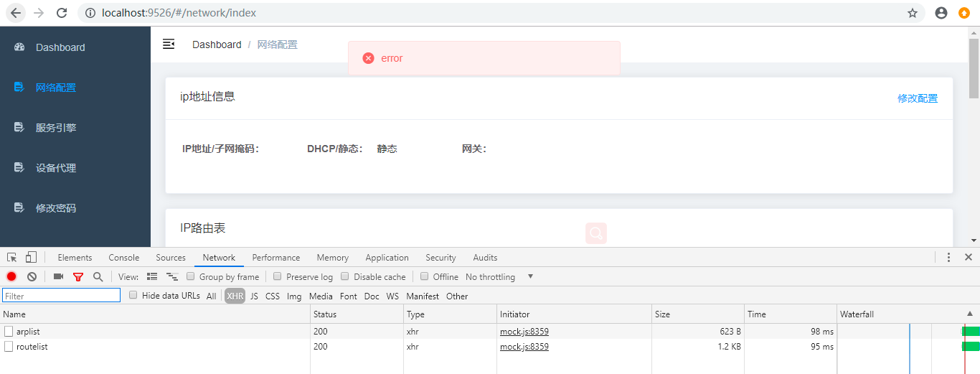Click the 修改密码 sidebar icon
Viewport: 980px width, 374px height.
[19, 208]
